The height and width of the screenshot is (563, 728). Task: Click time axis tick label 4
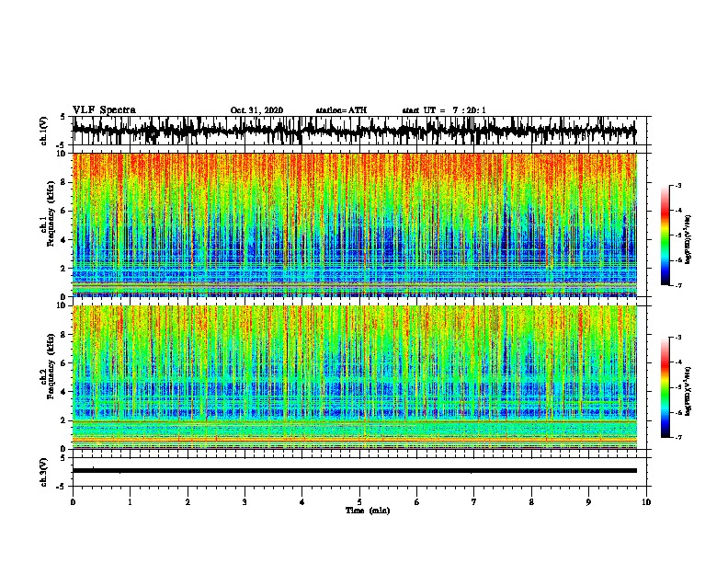(302, 502)
